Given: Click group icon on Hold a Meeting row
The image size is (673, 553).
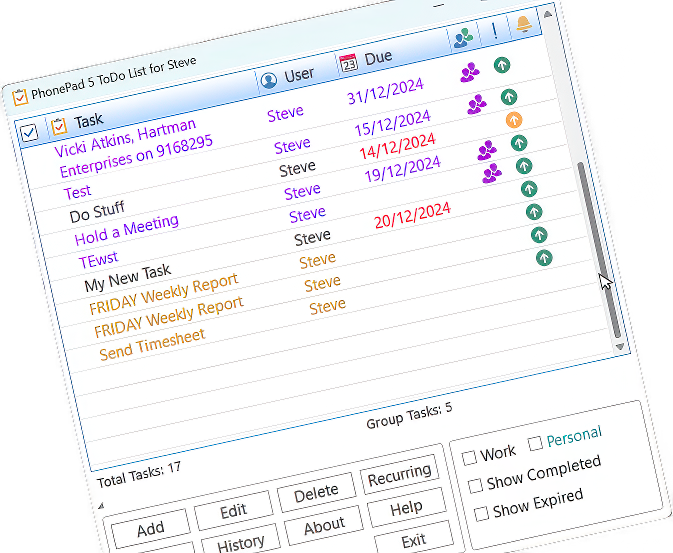Looking at the screenshot, I should click(x=487, y=150).
